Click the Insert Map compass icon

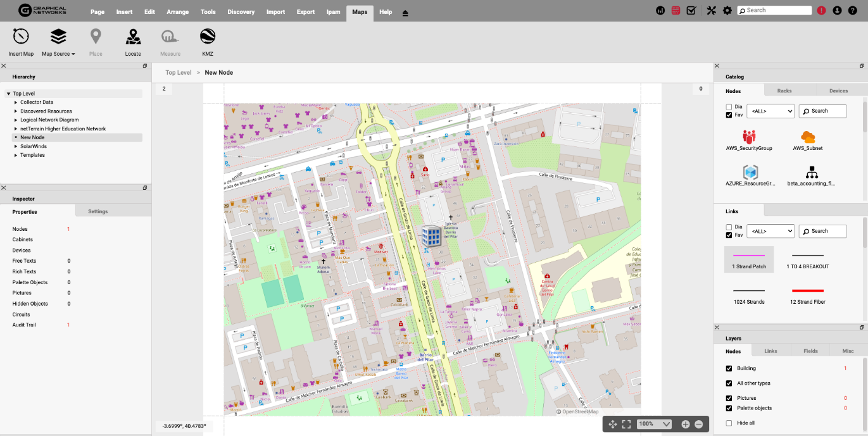pos(21,37)
